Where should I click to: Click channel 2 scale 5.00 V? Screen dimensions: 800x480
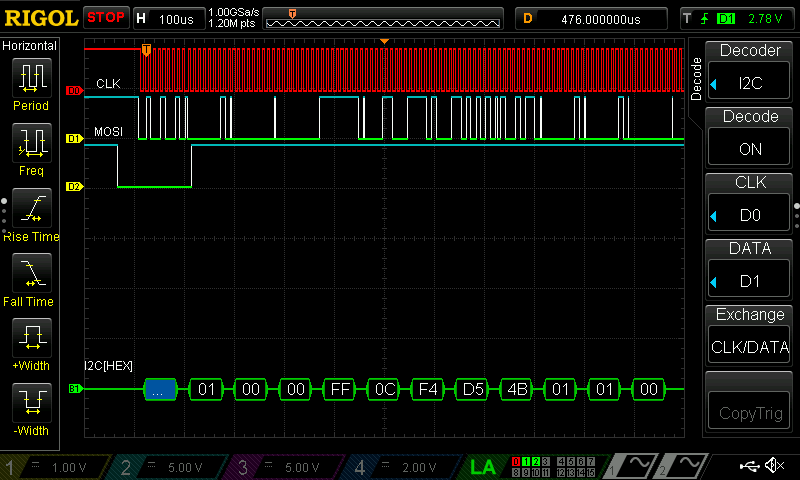pyautogui.click(x=185, y=467)
